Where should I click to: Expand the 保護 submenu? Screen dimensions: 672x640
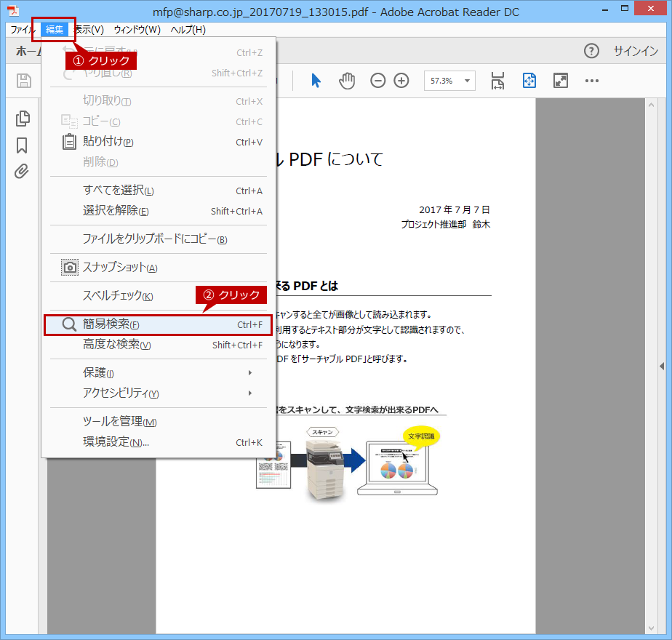(158, 372)
